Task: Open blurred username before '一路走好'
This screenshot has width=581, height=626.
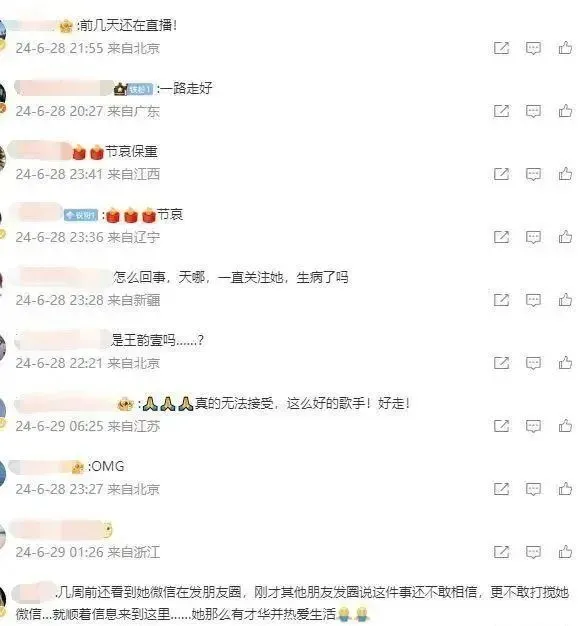Action: tap(64, 88)
